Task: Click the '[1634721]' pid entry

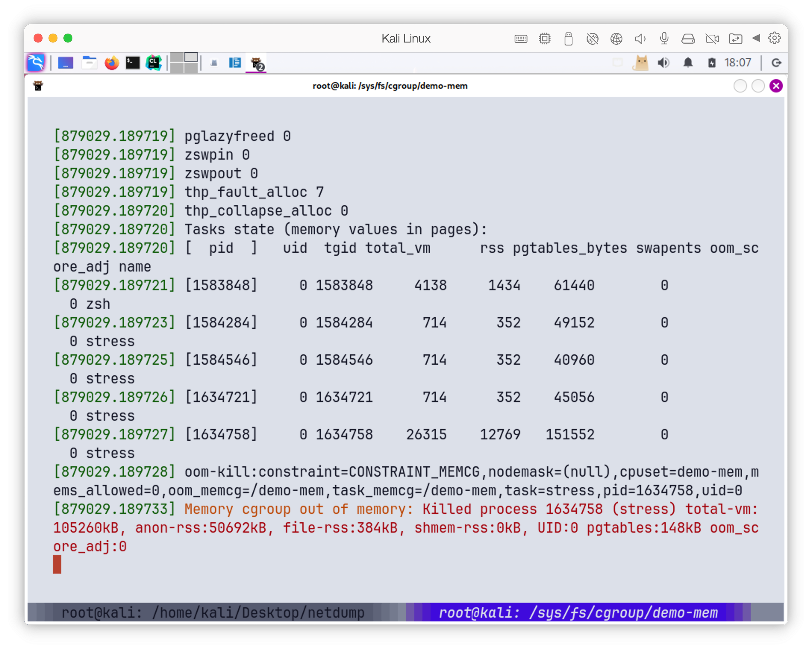Action: (221, 397)
